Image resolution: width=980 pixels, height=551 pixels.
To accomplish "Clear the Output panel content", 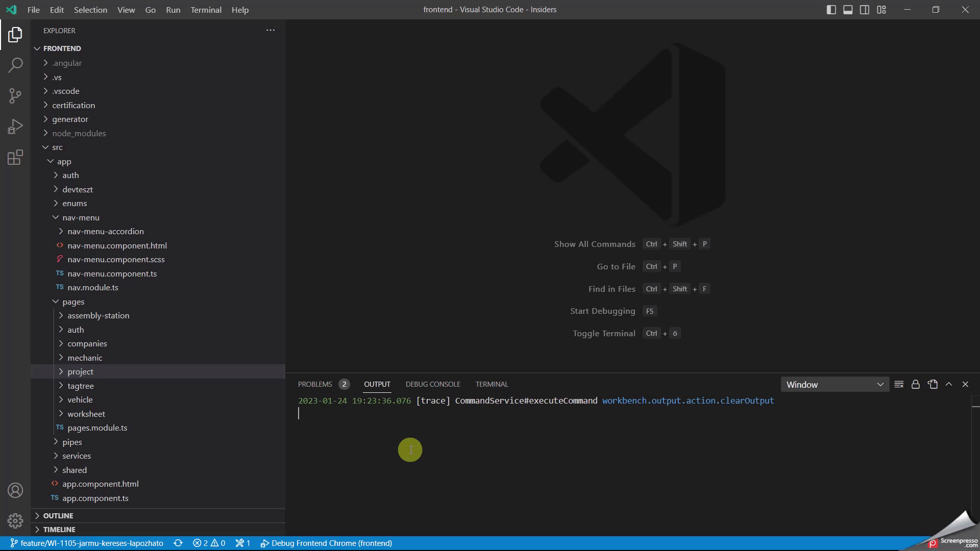I will (x=899, y=384).
